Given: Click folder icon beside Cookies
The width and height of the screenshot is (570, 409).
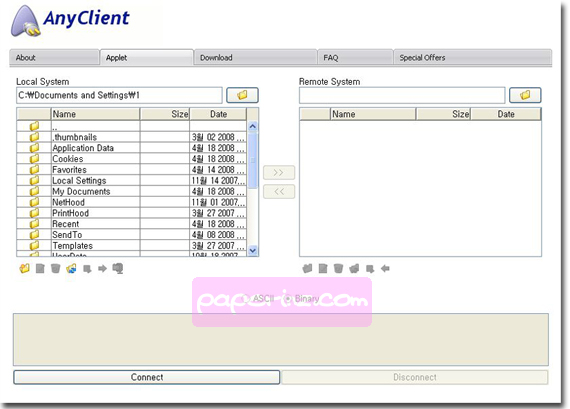Looking at the screenshot, I should click(x=34, y=159).
